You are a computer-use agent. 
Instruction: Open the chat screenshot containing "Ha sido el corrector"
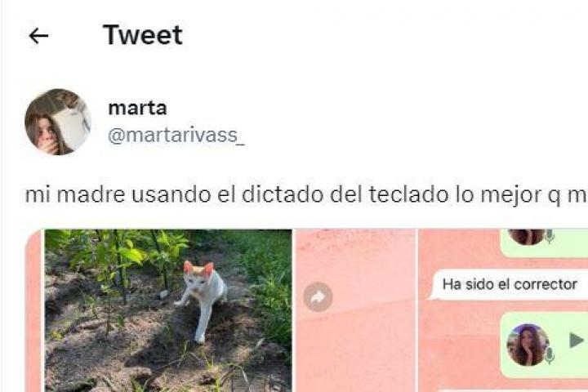point(503,310)
